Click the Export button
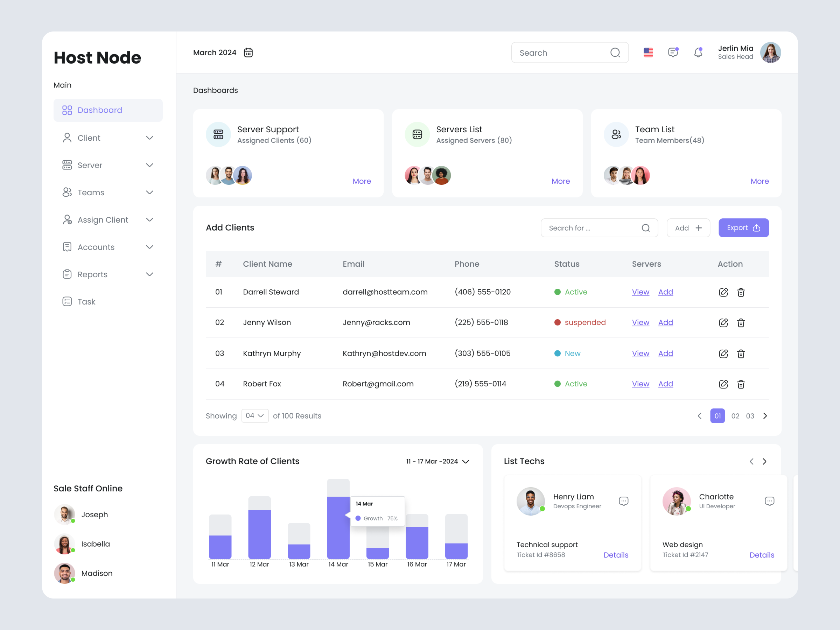The image size is (840, 630). (743, 228)
